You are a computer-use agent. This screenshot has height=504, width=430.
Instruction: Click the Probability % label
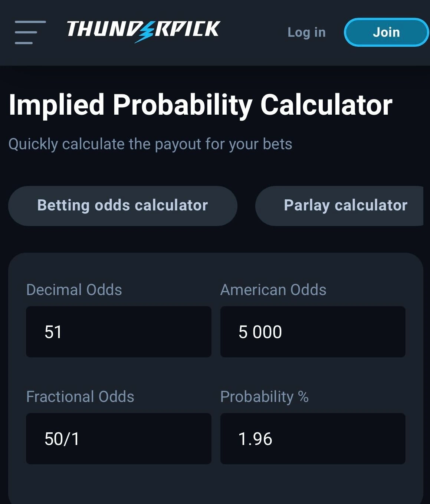(x=265, y=396)
